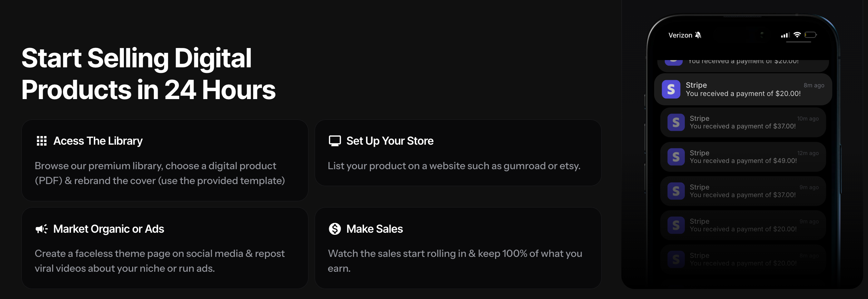
Task: Click the Stripe icon on the 12m ago notification
Action: (676, 157)
